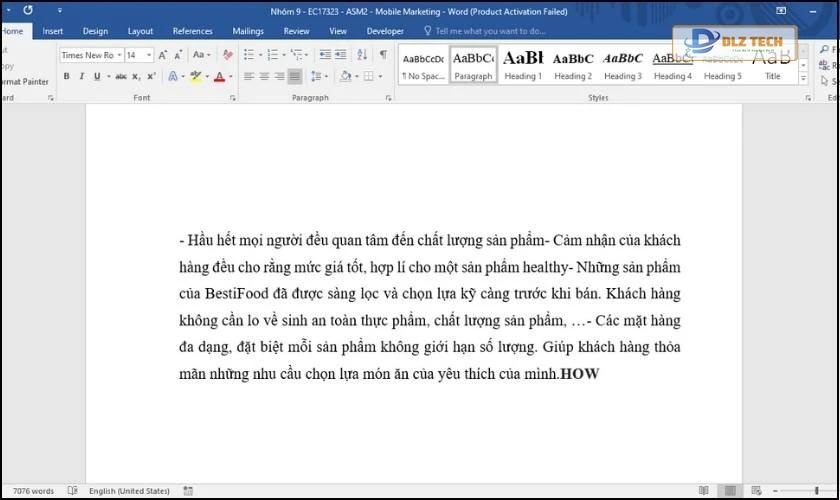Toggle Show/Hide paragraph marks
The image size is (840, 500).
[x=382, y=55]
